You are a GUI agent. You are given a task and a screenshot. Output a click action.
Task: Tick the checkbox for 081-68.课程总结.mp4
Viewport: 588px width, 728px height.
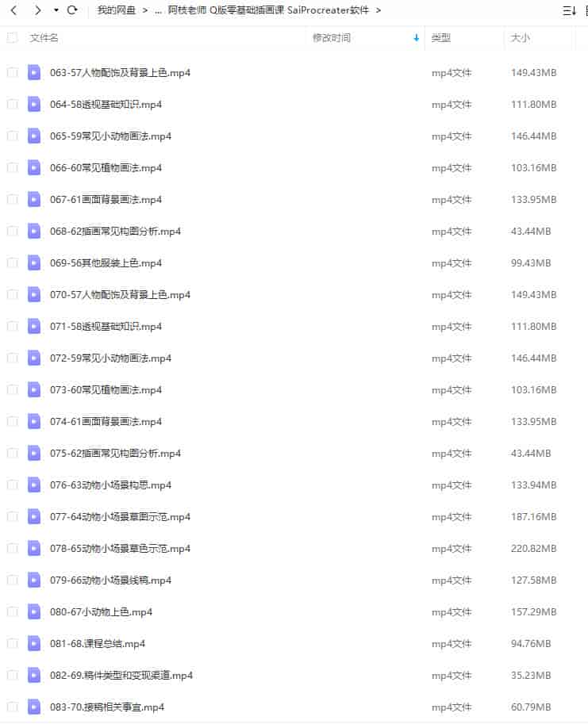pyautogui.click(x=13, y=643)
